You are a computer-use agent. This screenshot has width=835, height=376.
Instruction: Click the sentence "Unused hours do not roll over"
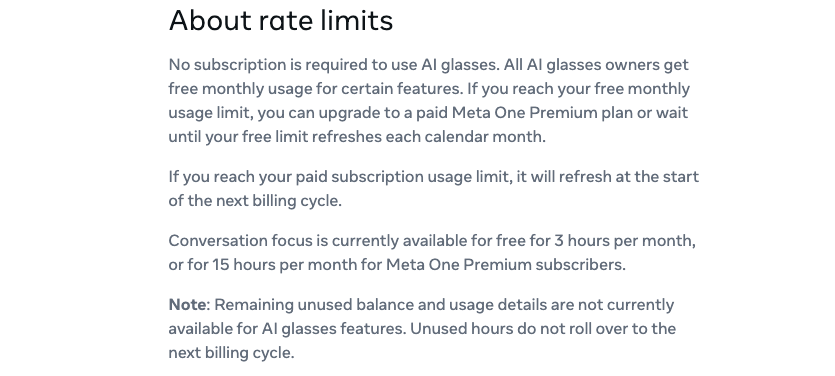click(x=519, y=329)
